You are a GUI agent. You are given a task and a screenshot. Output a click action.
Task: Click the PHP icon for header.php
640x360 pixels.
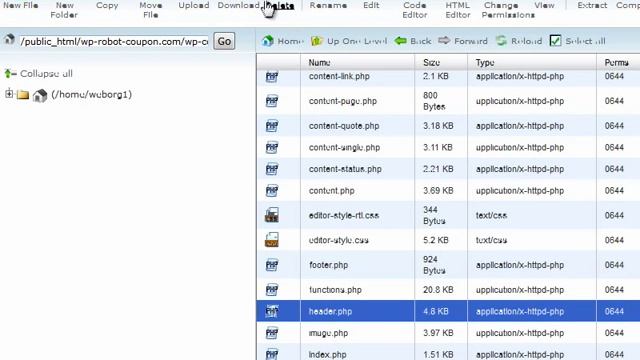click(272, 311)
